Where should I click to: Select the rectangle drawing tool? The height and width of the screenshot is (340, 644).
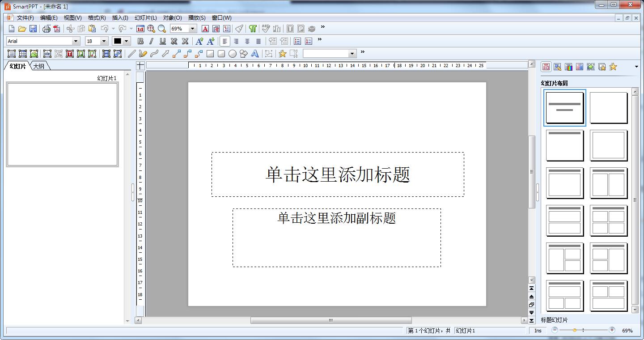[209, 53]
